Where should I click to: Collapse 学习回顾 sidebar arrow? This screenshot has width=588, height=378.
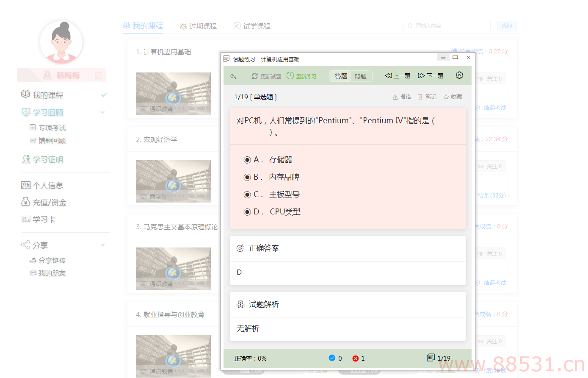pos(102,113)
